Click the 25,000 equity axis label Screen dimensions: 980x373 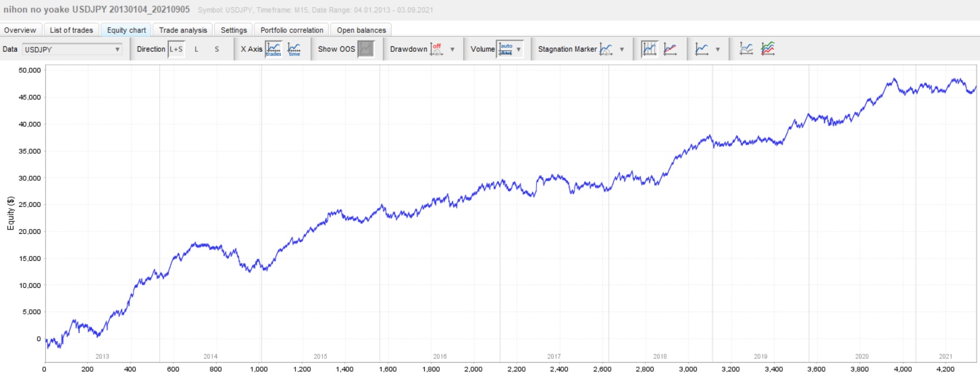click(x=30, y=205)
